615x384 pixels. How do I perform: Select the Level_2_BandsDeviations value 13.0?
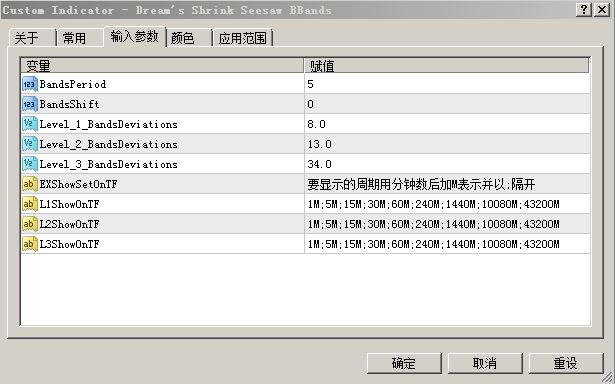pos(319,144)
